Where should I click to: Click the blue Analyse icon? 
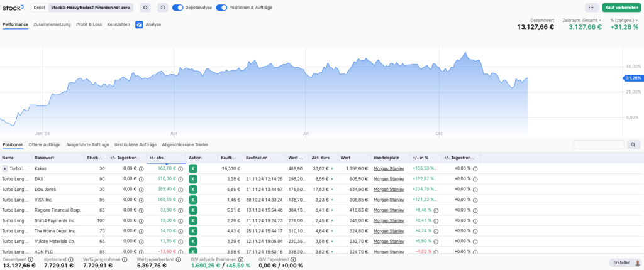(139, 24)
